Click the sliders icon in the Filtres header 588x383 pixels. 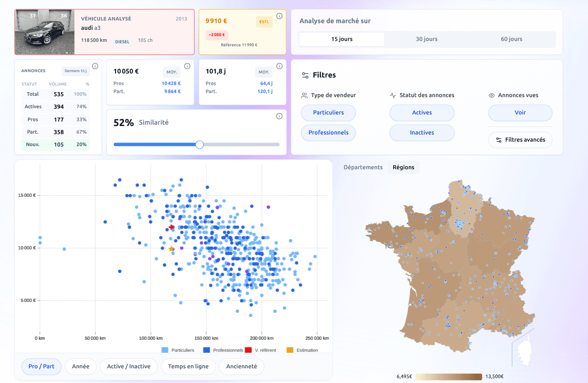[x=305, y=75]
